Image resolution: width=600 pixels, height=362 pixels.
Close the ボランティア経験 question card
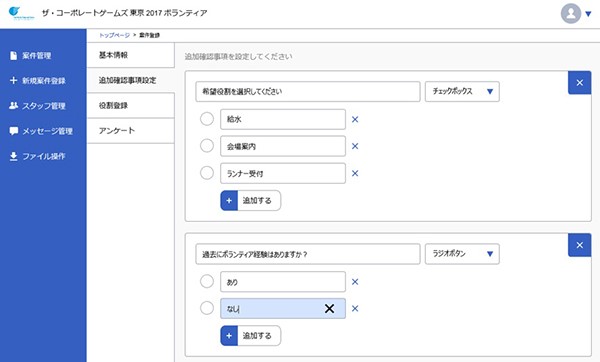coord(580,245)
